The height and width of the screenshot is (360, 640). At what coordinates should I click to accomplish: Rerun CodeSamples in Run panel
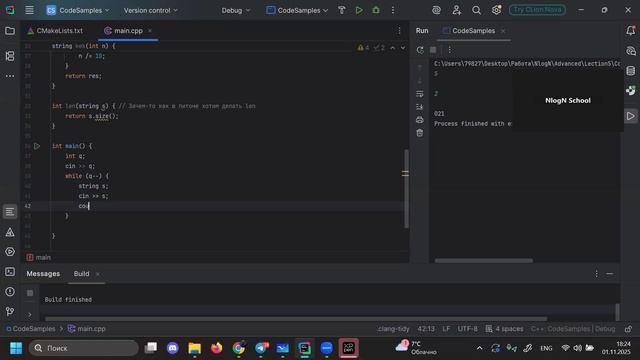420,50
